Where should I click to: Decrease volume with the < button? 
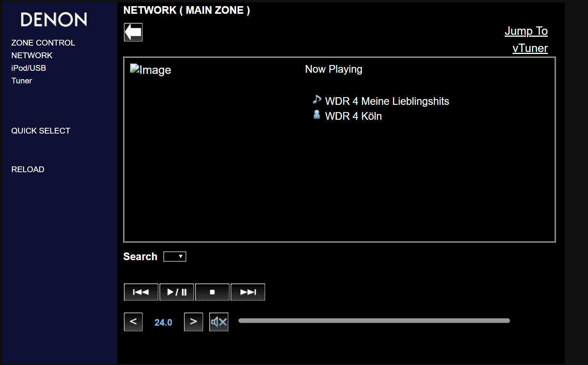pos(133,322)
